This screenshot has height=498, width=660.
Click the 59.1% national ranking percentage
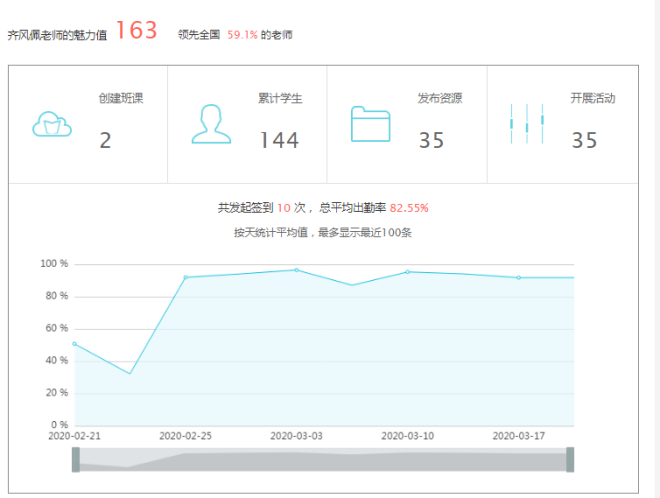[x=240, y=34]
